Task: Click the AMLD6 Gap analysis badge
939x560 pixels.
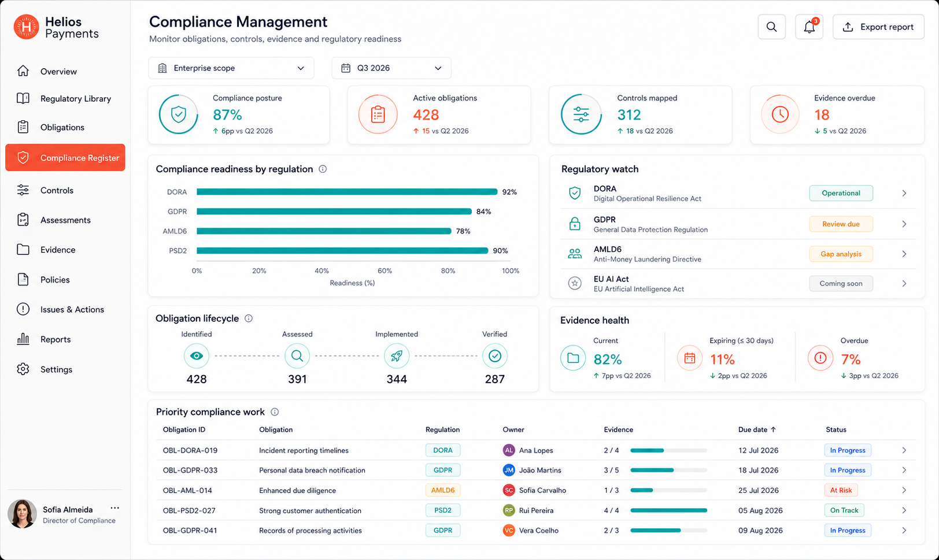Action: click(841, 254)
